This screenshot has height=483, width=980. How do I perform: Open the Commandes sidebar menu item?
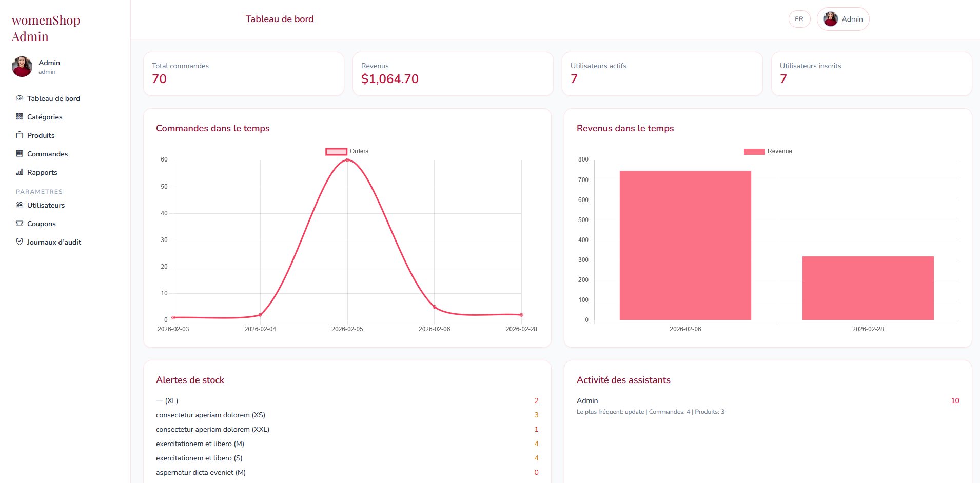47,154
